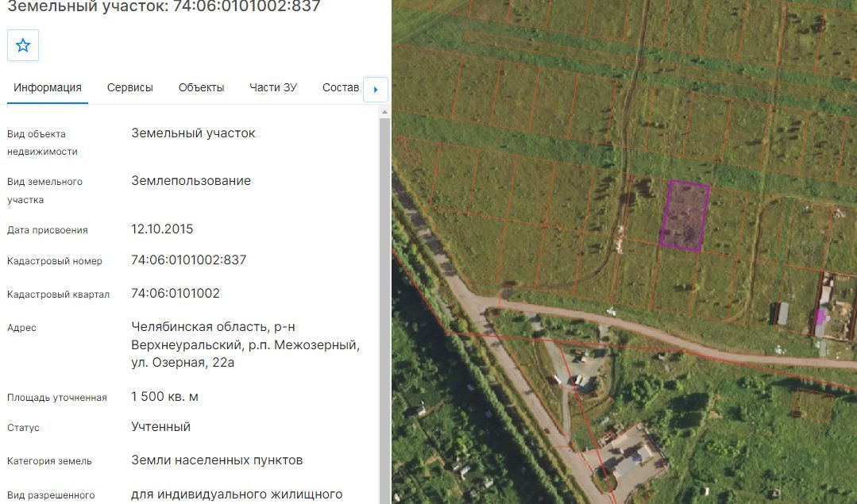Image resolution: width=857 pixels, height=504 pixels.
Task: Click the label Вид земельного участка
Action: [x=44, y=190]
